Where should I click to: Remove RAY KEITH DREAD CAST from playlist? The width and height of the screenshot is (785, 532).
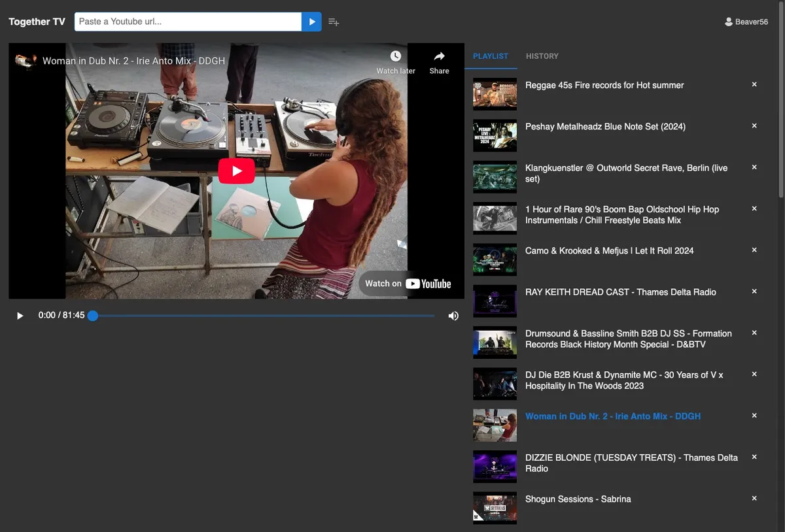[754, 291]
